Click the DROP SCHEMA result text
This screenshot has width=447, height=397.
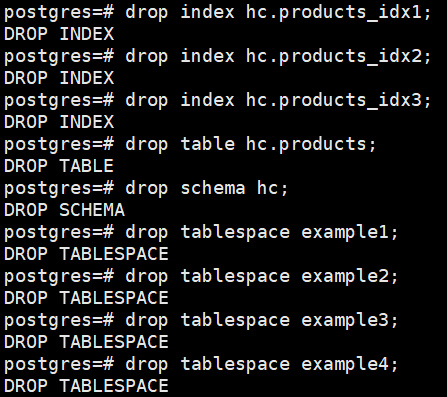tap(64, 210)
